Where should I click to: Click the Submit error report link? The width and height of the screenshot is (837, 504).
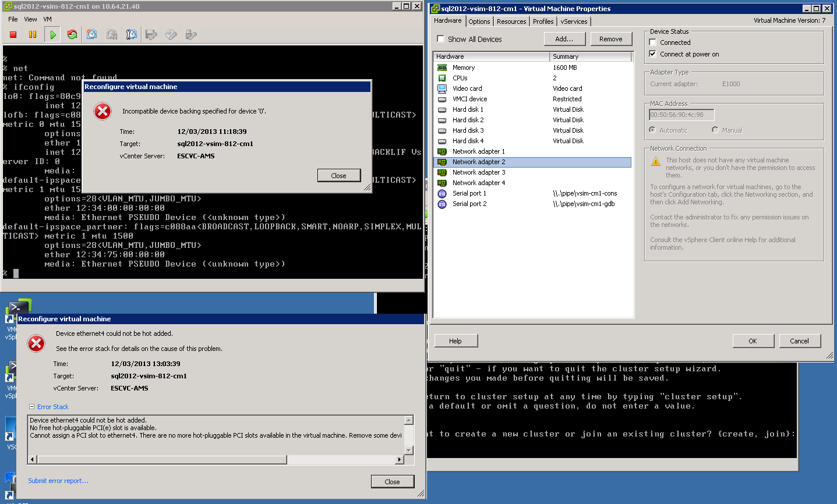[x=58, y=481]
